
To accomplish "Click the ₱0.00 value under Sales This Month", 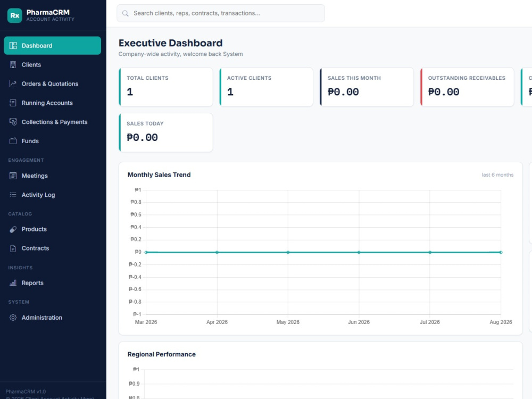I will (343, 92).
